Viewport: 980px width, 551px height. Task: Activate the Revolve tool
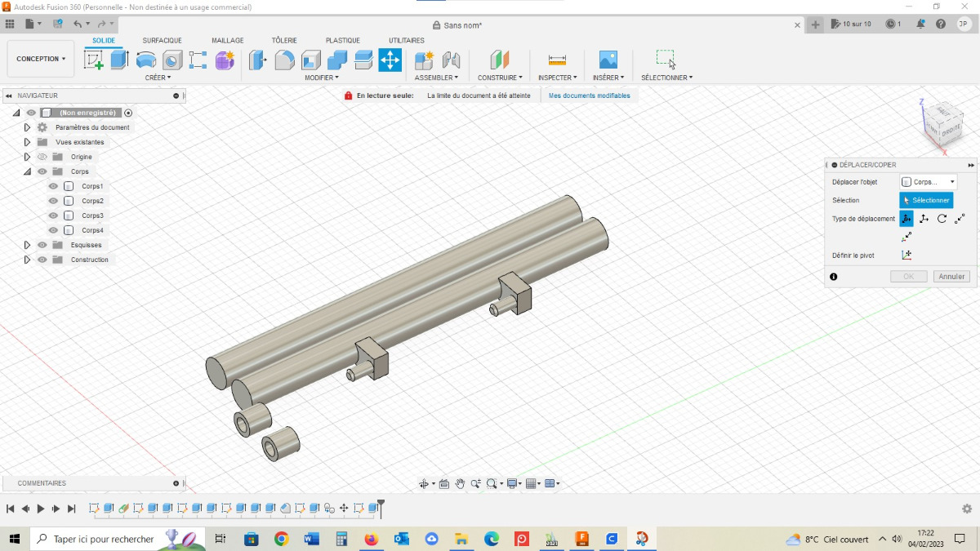coord(146,60)
